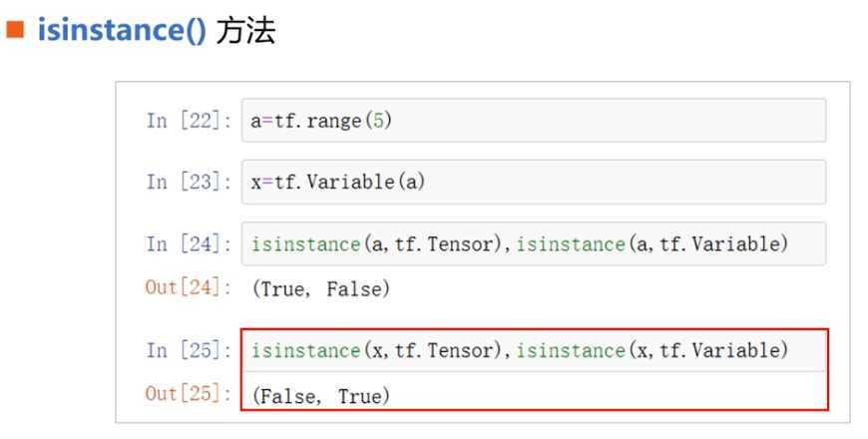Click the Out[25] prompt label
This screenshot has width=868, height=439.
coord(189,394)
